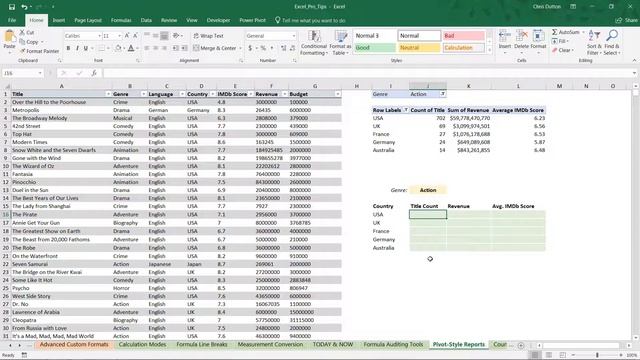
Task: Click the Format Painter brush
Action: pyautogui.click(x=22, y=51)
